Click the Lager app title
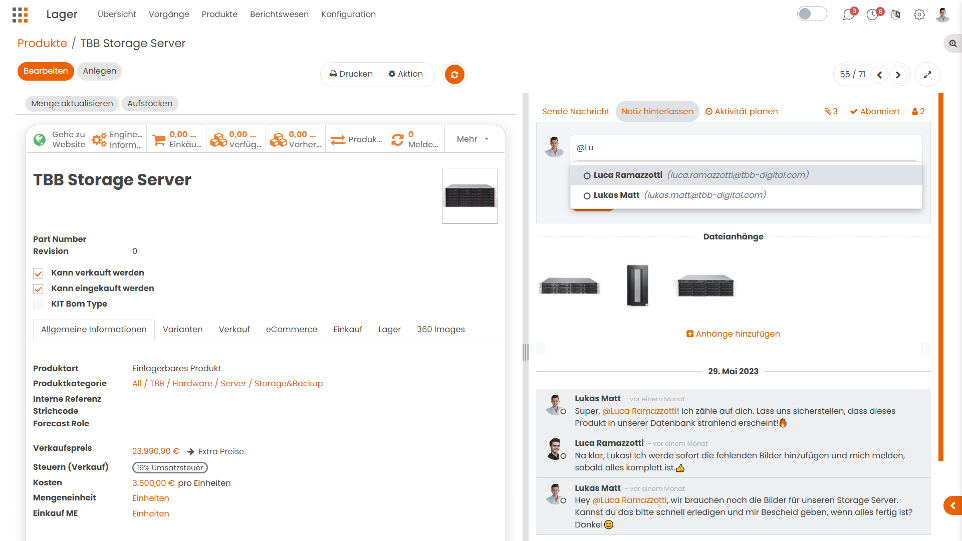 [x=61, y=14]
